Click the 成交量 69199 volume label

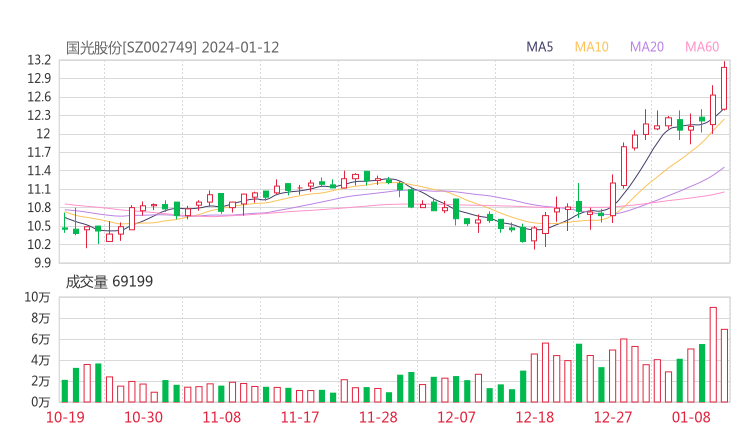(109, 282)
